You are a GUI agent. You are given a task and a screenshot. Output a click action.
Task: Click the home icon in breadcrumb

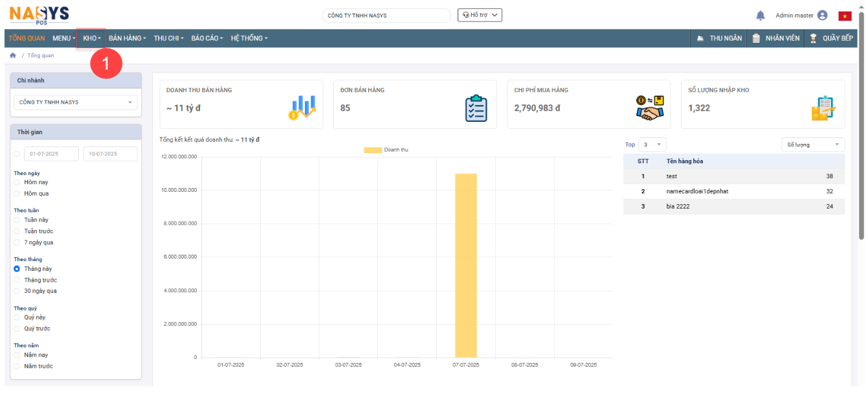pyautogui.click(x=12, y=56)
